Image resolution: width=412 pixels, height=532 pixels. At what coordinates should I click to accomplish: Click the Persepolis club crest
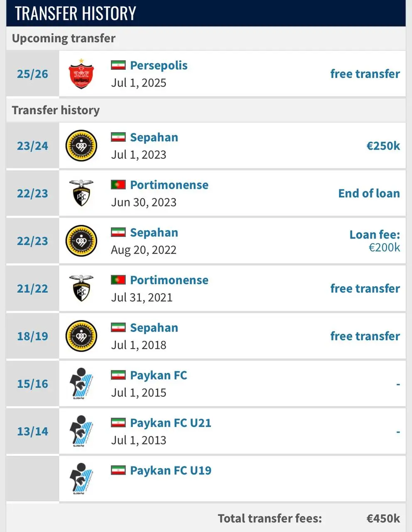(81, 74)
